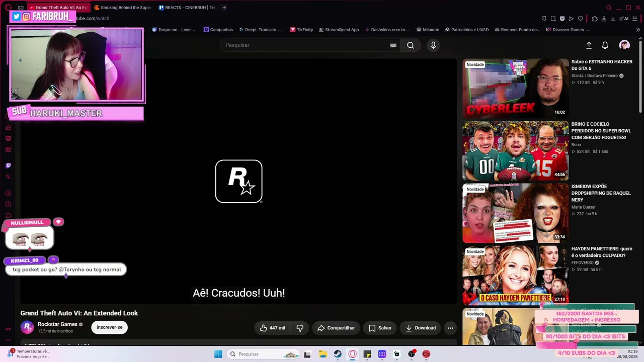Open the Stackz / Gustavo Pinheiro channel link

(594, 76)
